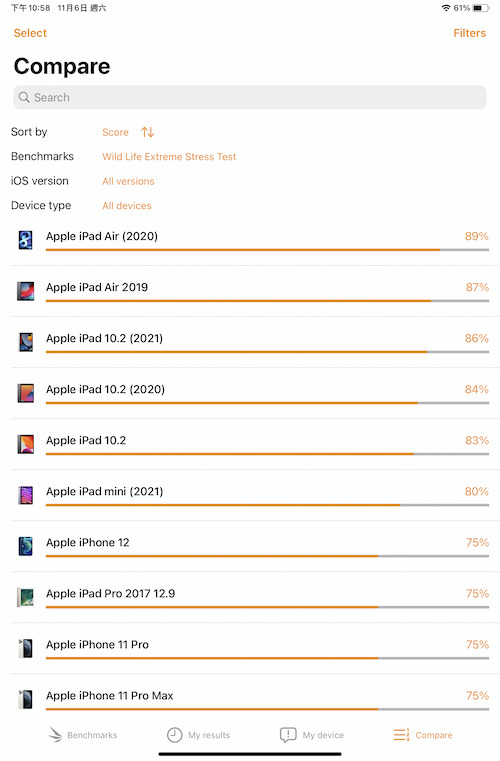500x761 pixels.
Task: Select the Apple iPad mini (2021) device icon
Action: click(x=25, y=495)
